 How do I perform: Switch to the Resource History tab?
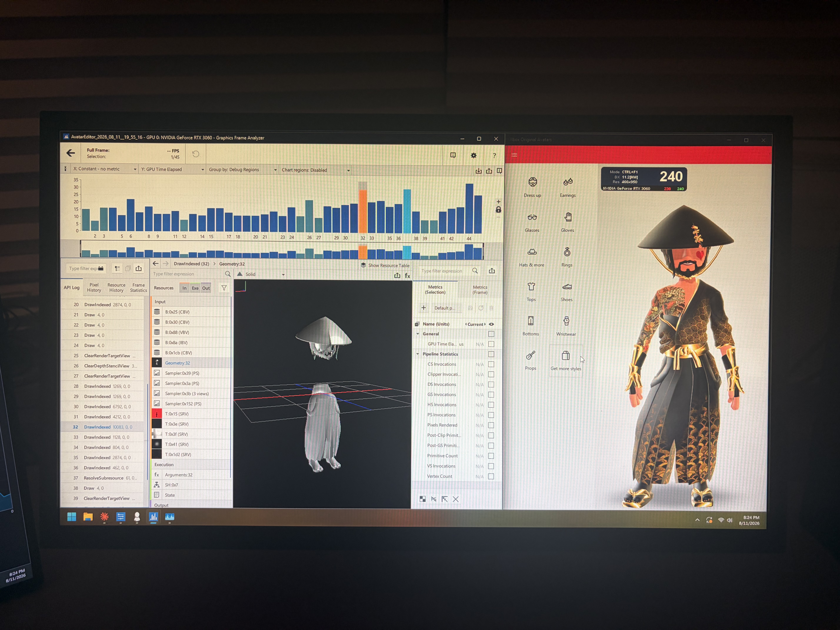click(116, 287)
